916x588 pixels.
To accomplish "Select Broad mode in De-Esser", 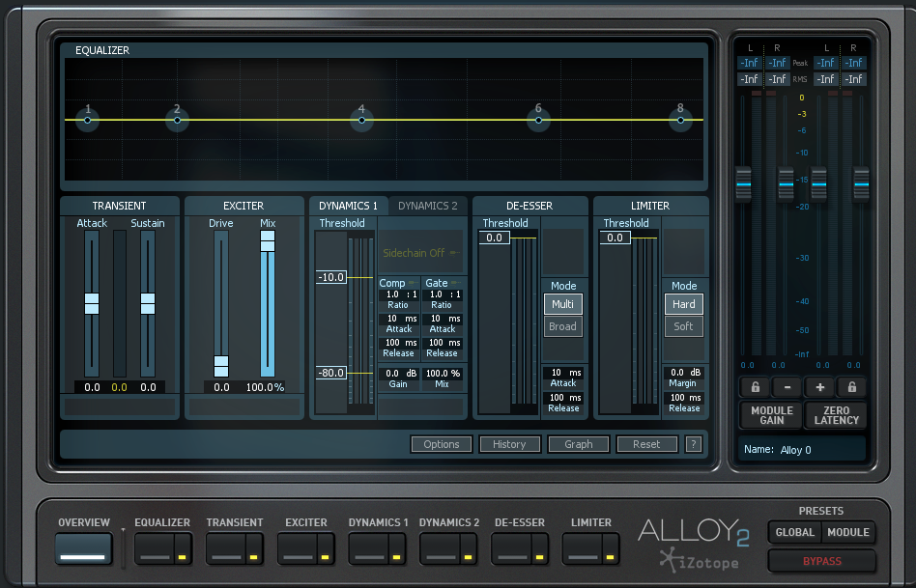I will click(x=563, y=326).
